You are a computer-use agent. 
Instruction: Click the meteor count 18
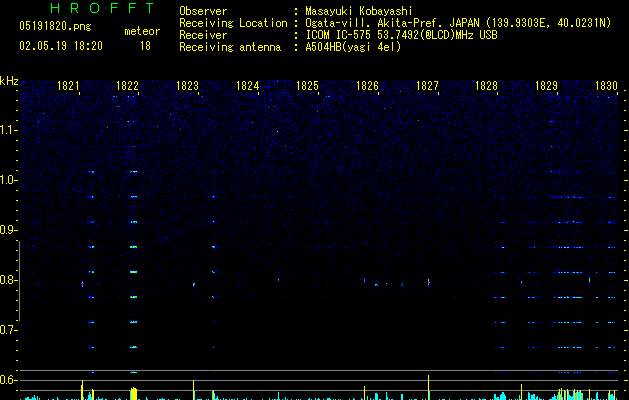click(x=145, y=46)
